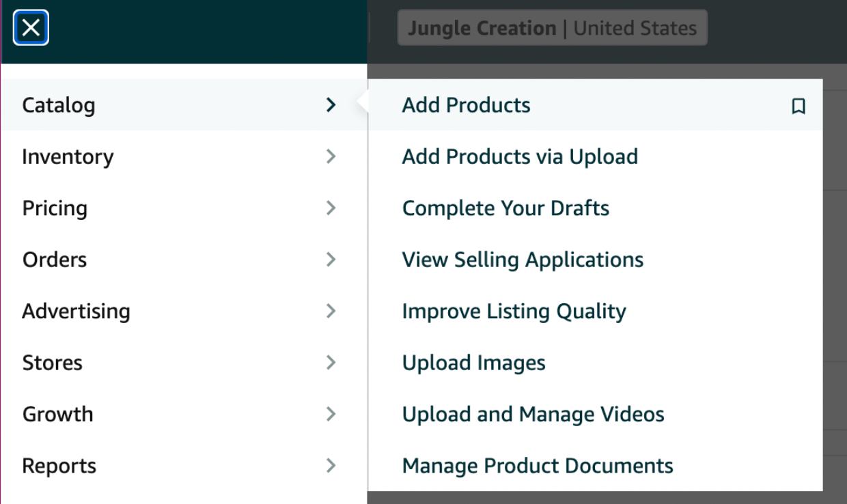This screenshot has width=847, height=504.
Task: Bookmark the Add Products menu entry
Action: [798, 106]
